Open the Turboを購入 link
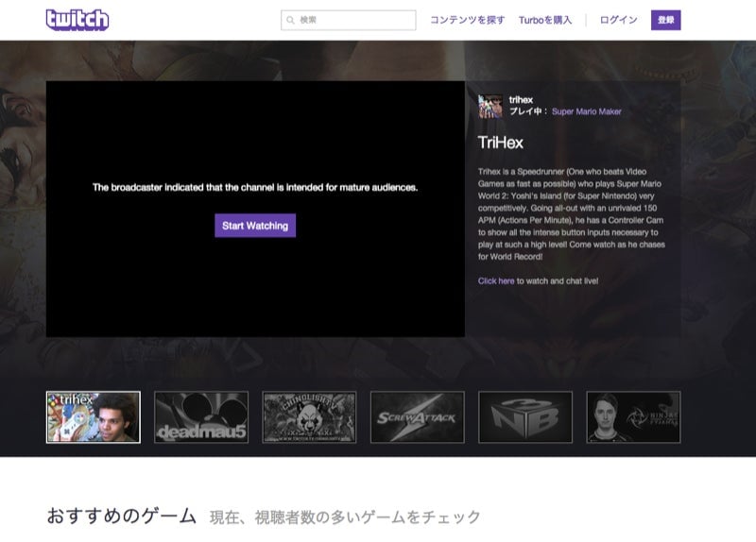The width and height of the screenshot is (756, 542). [545, 20]
